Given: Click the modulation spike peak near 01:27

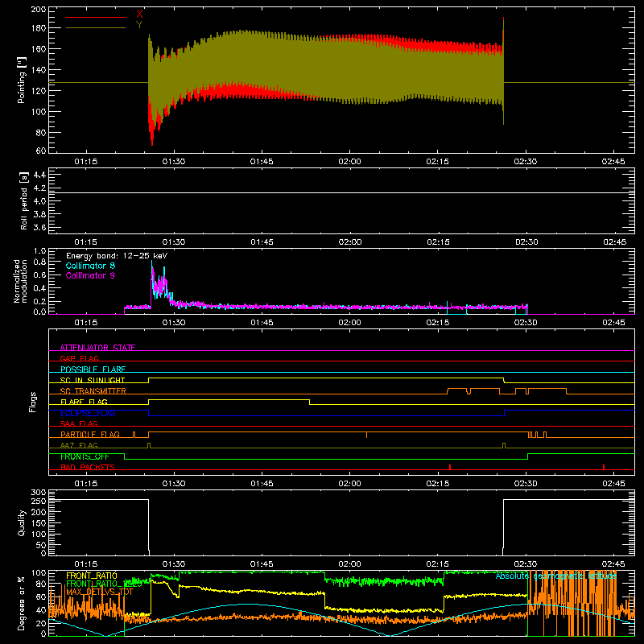Looking at the screenshot, I should pyautogui.click(x=152, y=261).
